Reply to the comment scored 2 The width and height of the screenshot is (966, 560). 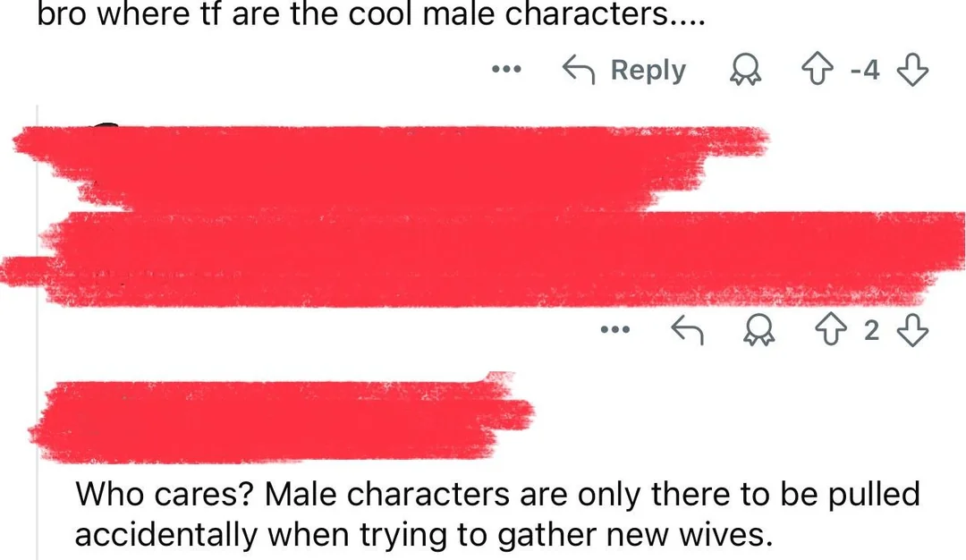(687, 330)
